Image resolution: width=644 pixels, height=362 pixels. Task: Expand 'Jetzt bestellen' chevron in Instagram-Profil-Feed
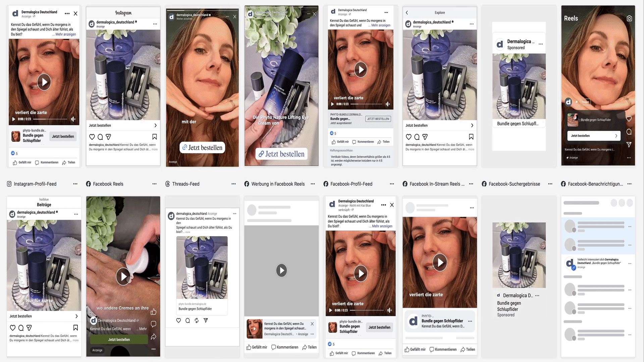[x=76, y=316]
